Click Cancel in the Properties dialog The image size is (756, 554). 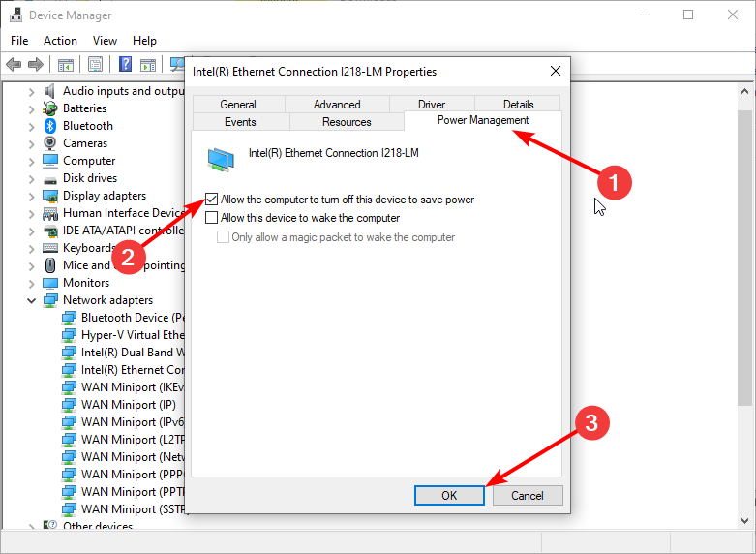tap(528, 495)
